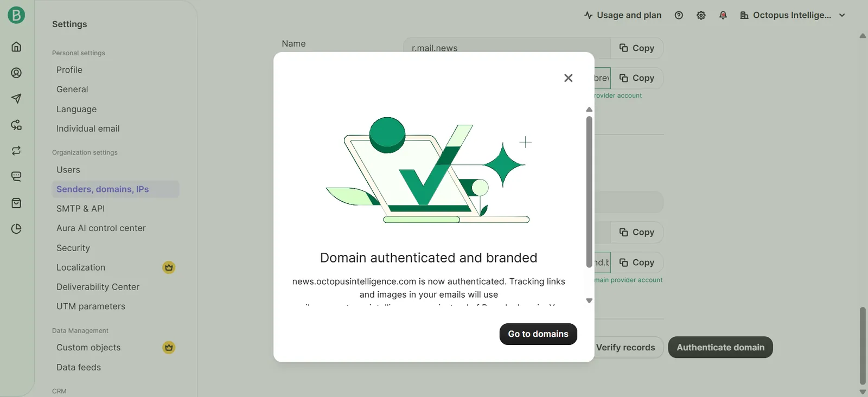The image size is (868, 397).
Task: Close the domain authenticated dialog
Action: pyautogui.click(x=568, y=78)
